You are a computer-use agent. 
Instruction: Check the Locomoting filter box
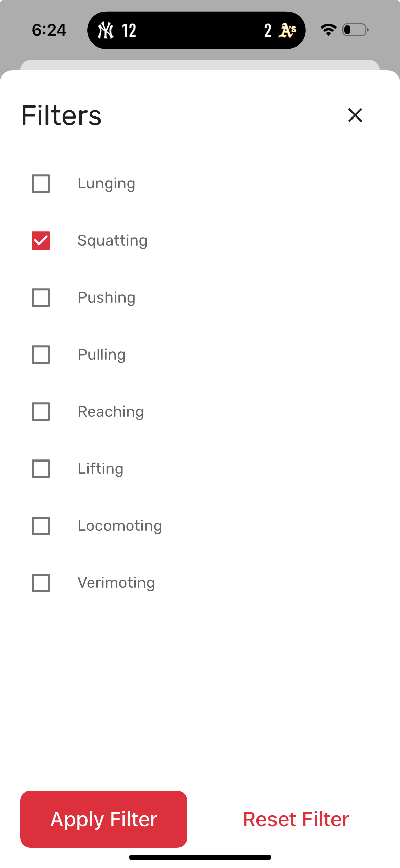point(41,526)
